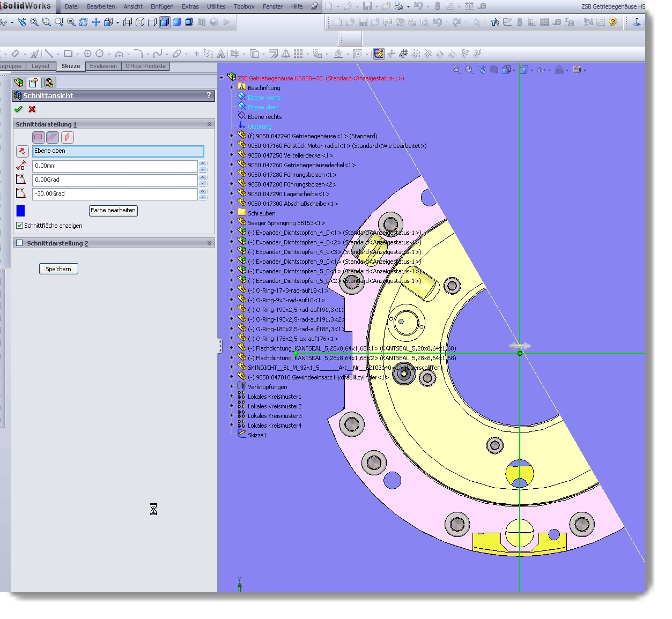Cancel the Schnittansicht with the red X
This screenshot has height=619, width=672.
tap(32, 109)
